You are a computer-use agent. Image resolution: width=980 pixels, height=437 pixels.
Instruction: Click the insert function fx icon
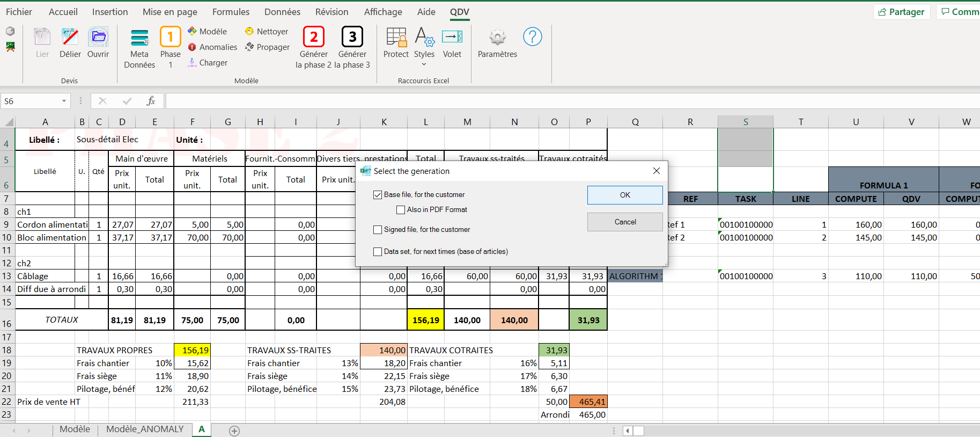pyautogui.click(x=151, y=101)
